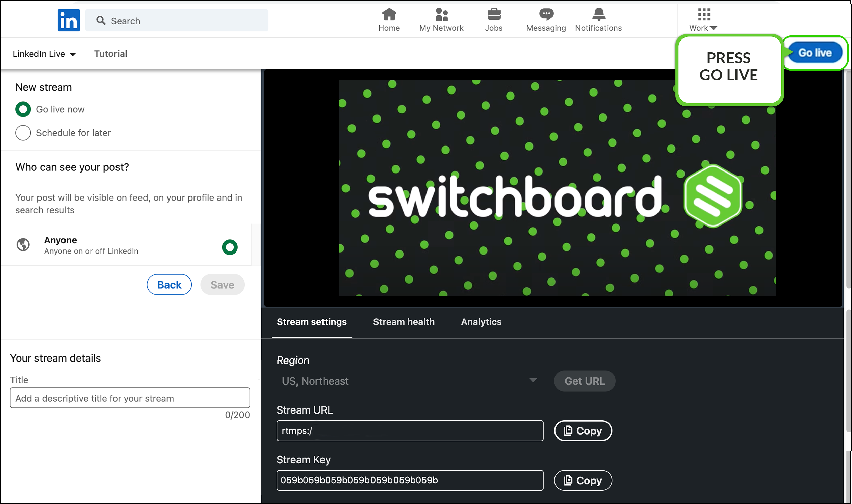852x504 pixels.
Task: Click the globe icon beside Anyone
Action: [x=23, y=244]
